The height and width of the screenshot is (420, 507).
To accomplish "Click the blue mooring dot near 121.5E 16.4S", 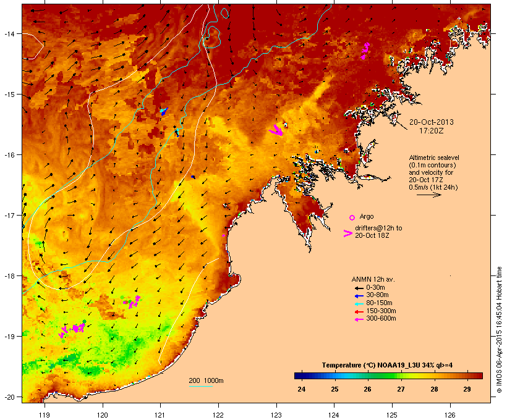I will [193, 177].
